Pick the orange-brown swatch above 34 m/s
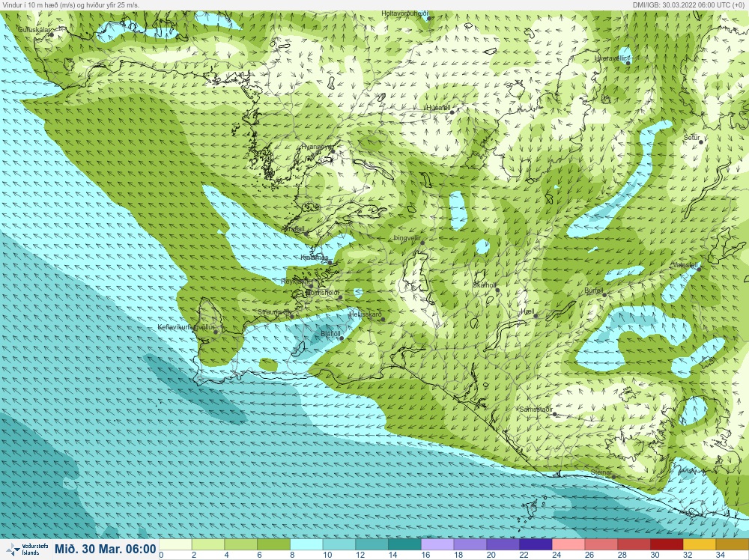Screen dimensions: 749x560 (x=733, y=545)
